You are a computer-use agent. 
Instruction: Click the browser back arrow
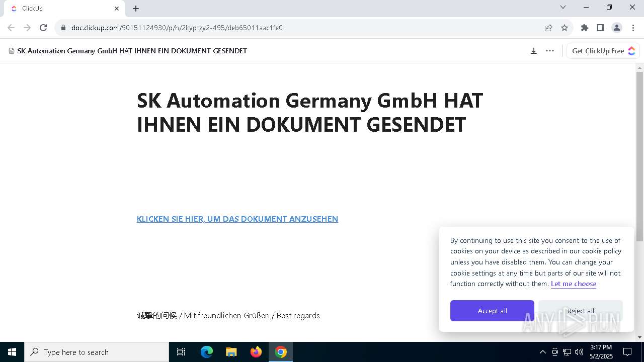click(11, 28)
